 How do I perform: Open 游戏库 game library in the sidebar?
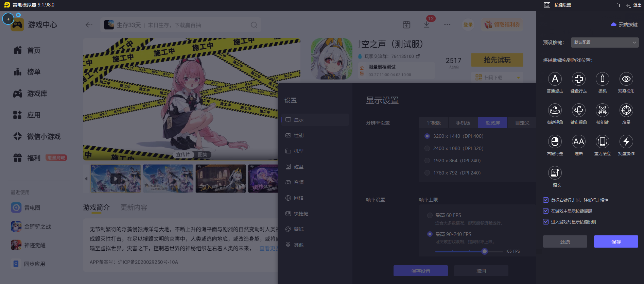coord(30,94)
